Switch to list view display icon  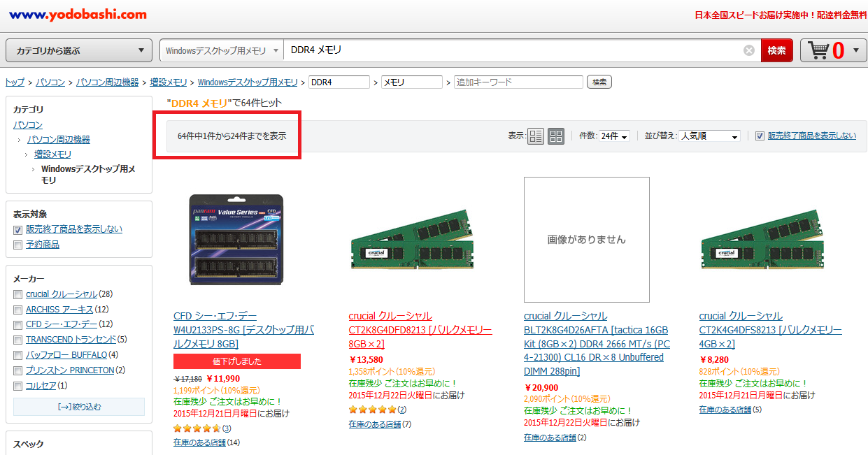(x=536, y=136)
